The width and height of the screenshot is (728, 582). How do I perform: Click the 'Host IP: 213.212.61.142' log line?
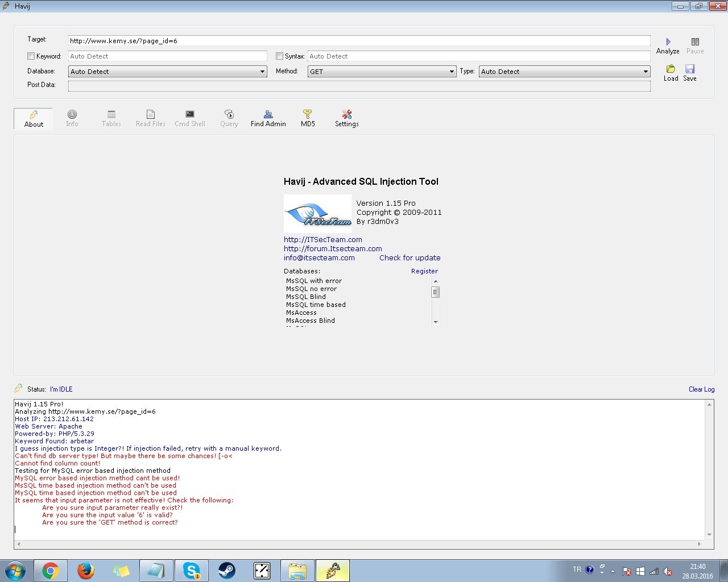[x=55, y=419]
